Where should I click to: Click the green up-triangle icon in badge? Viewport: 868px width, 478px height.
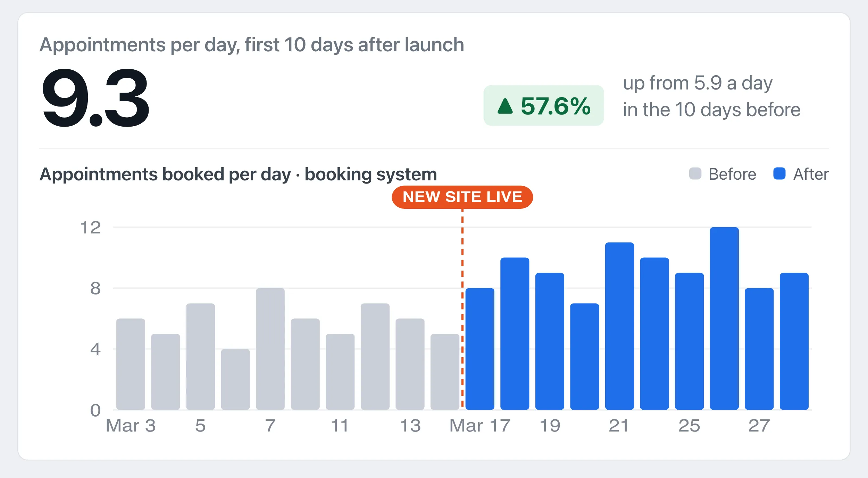[505, 106]
